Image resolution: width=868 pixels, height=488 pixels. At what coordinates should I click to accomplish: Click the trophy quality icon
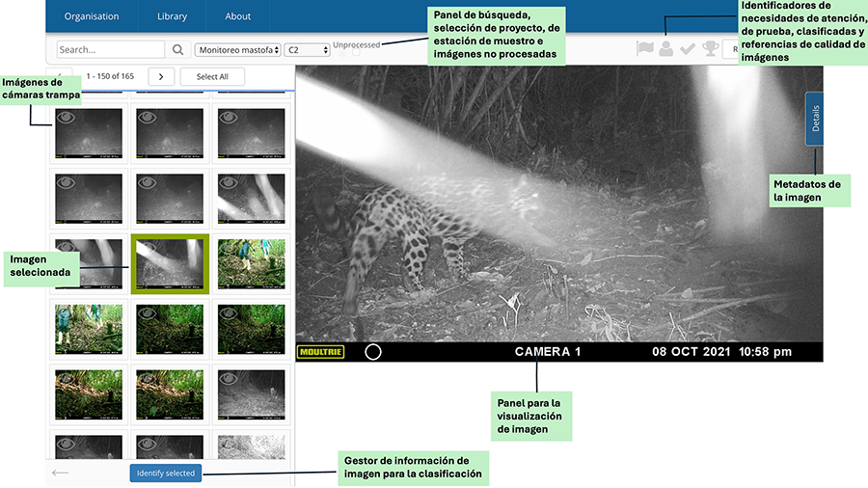point(710,49)
